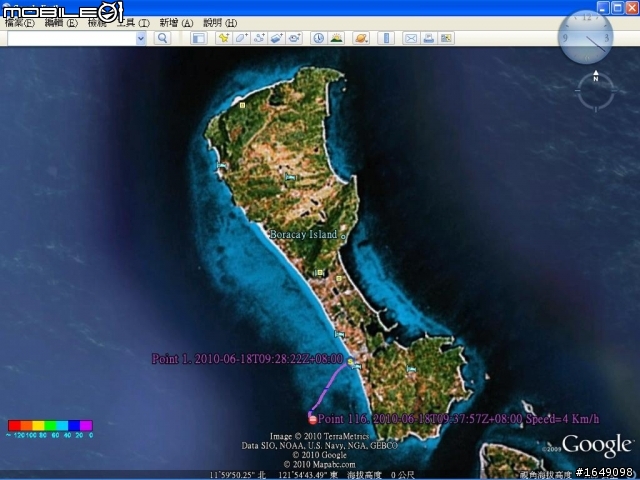The width and height of the screenshot is (640, 480).
Task: Click the search magnifier button
Action: (162, 38)
